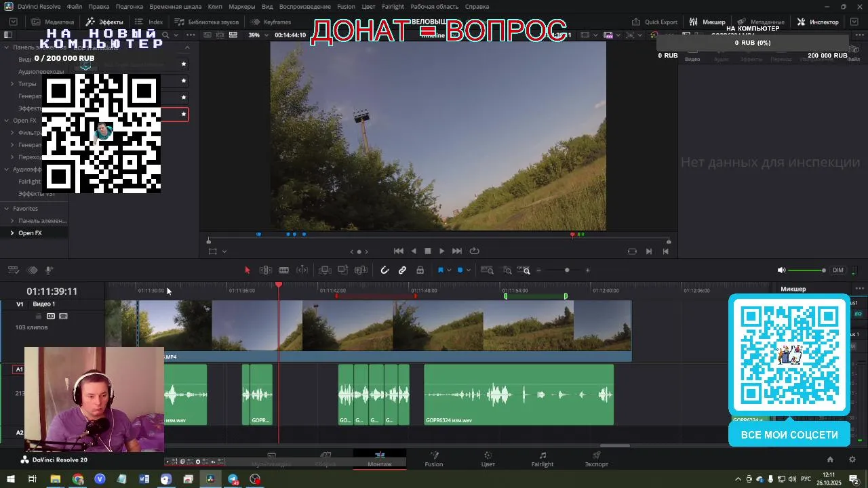Jump to first frame in viewer
This screenshot has height=488, width=868.
click(x=399, y=251)
